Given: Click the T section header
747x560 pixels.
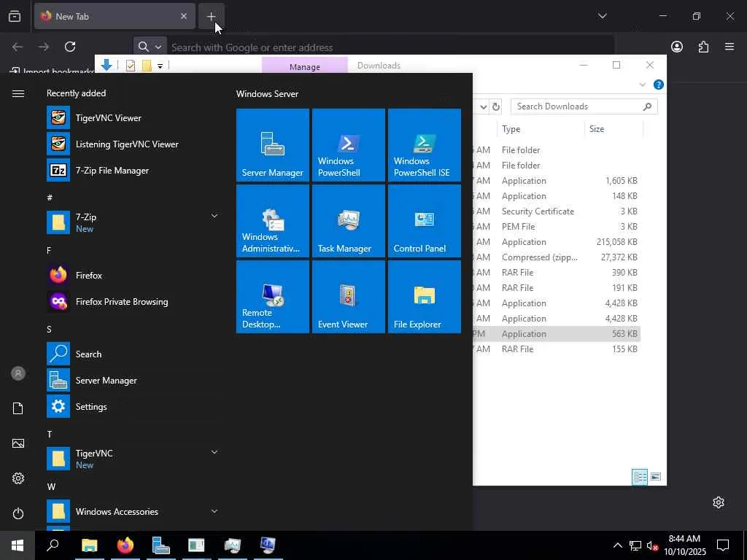Looking at the screenshot, I should 49,435.
